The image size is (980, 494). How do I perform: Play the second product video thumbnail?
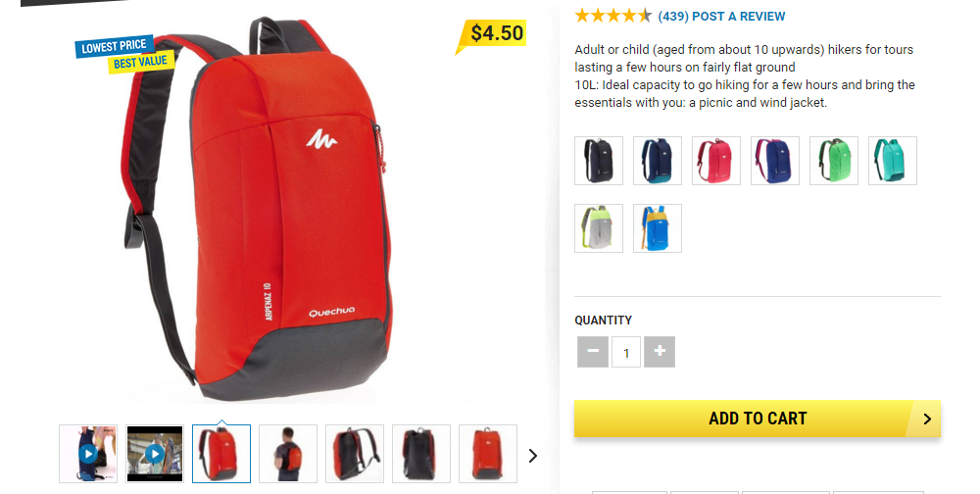point(155,454)
